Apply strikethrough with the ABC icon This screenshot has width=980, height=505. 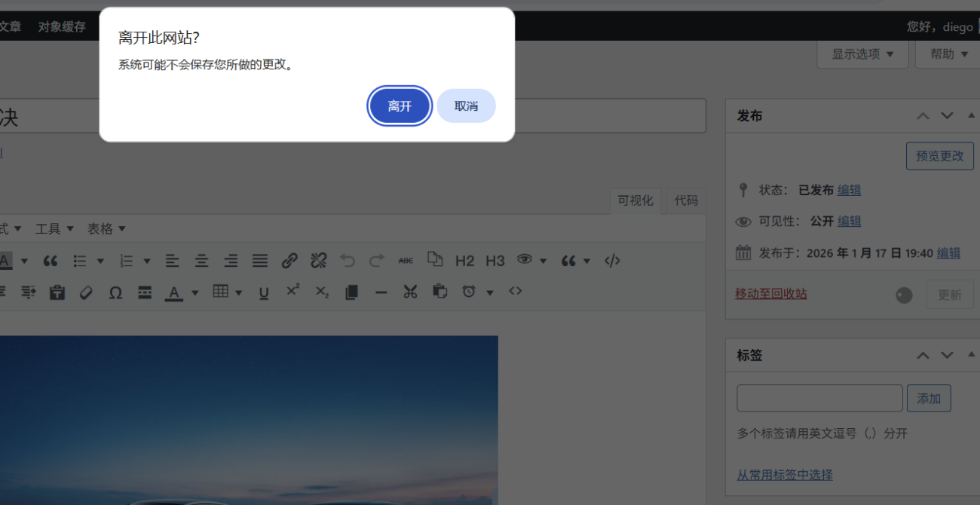(x=406, y=260)
